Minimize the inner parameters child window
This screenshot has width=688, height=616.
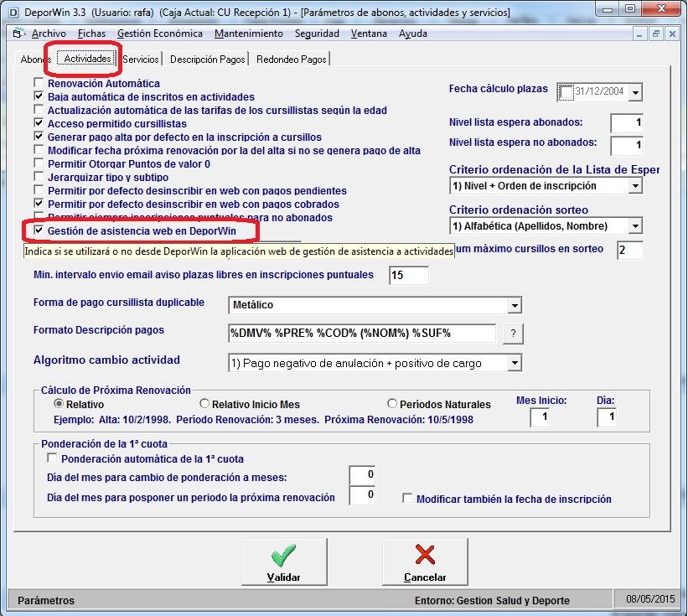639,34
